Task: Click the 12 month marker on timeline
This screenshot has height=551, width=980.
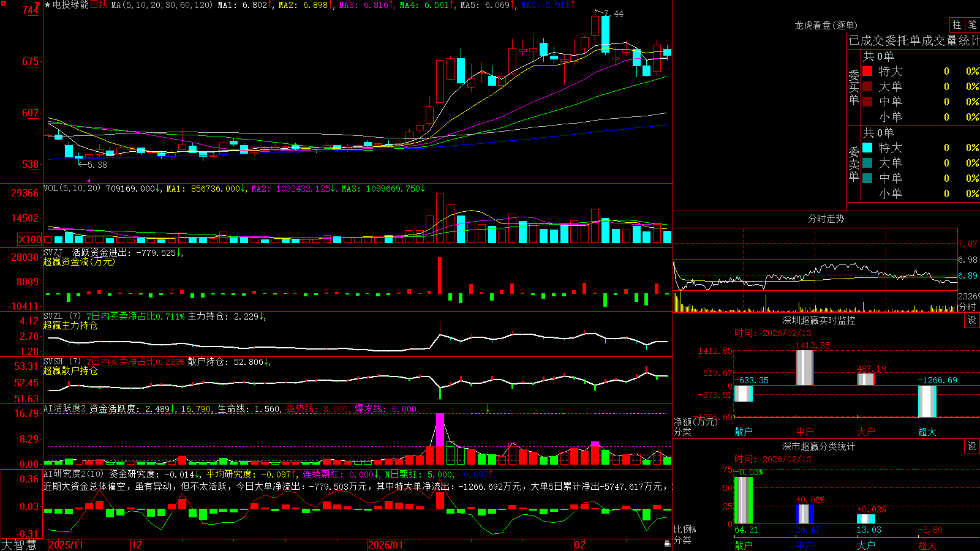Action: pos(137,545)
